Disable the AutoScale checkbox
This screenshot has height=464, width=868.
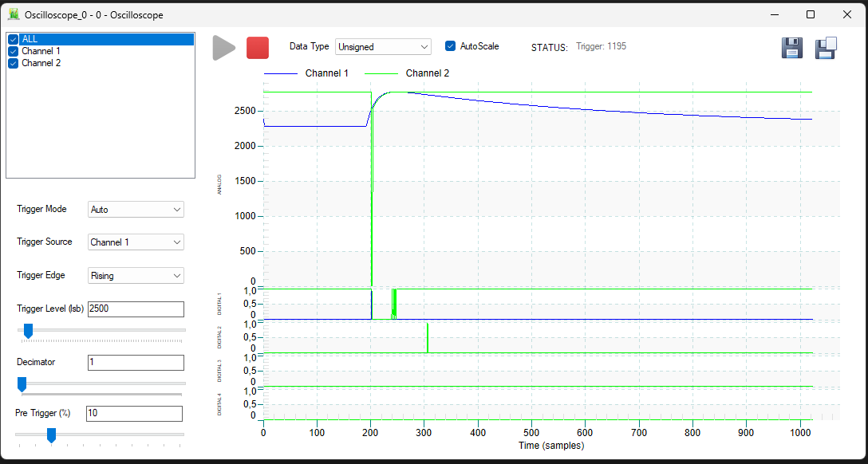[450, 46]
